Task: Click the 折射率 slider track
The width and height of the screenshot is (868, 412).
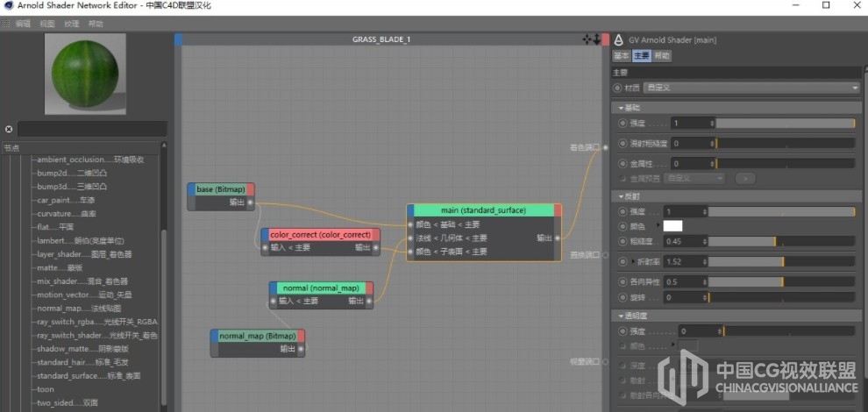Action: [x=782, y=261]
